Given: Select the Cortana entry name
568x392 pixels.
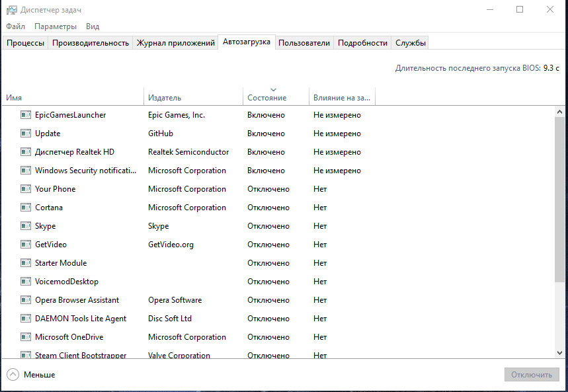Looking at the screenshot, I should point(48,207).
